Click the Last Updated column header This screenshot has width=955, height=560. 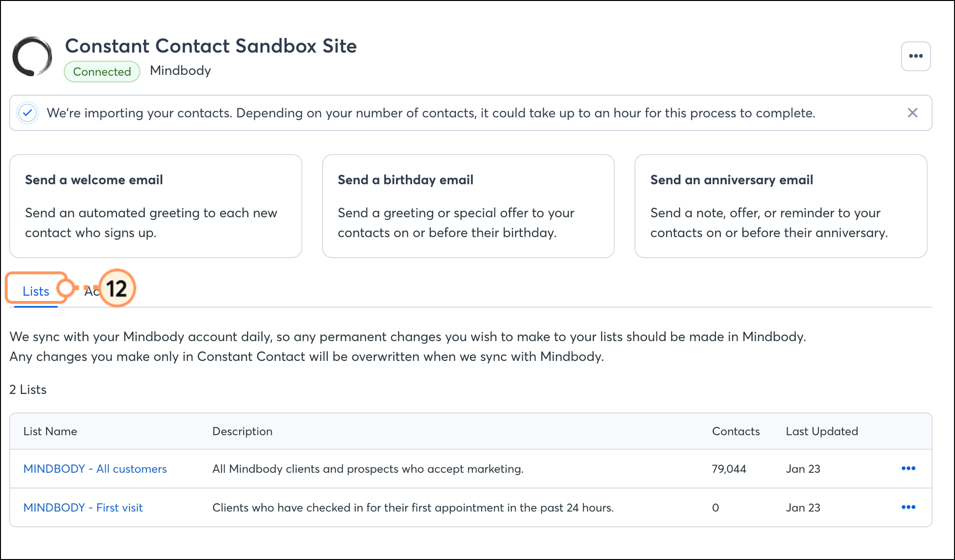pos(822,431)
